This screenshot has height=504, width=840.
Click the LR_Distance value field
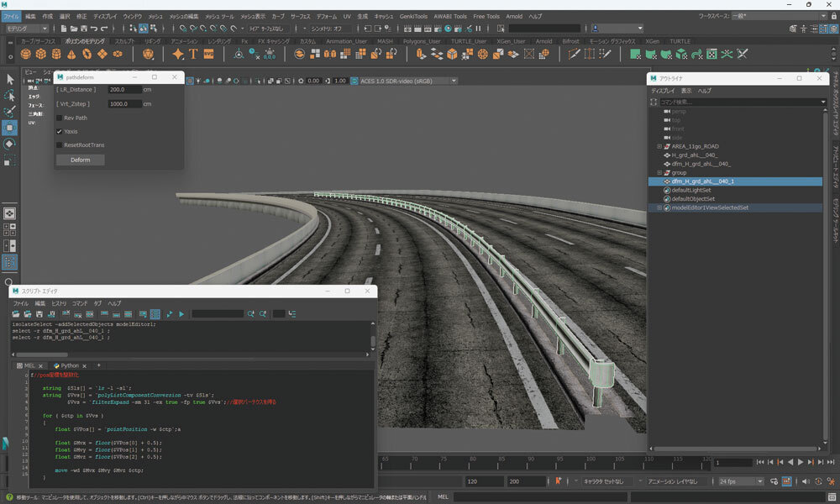tap(125, 90)
